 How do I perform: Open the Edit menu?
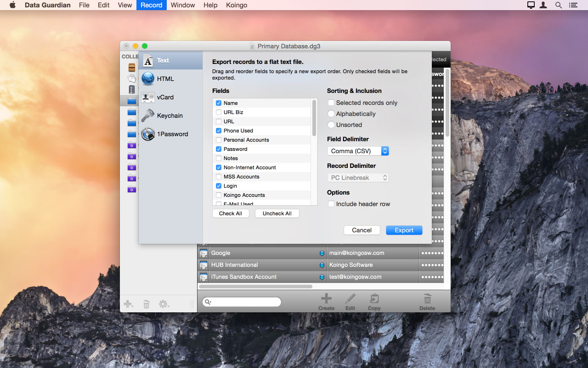pos(104,5)
